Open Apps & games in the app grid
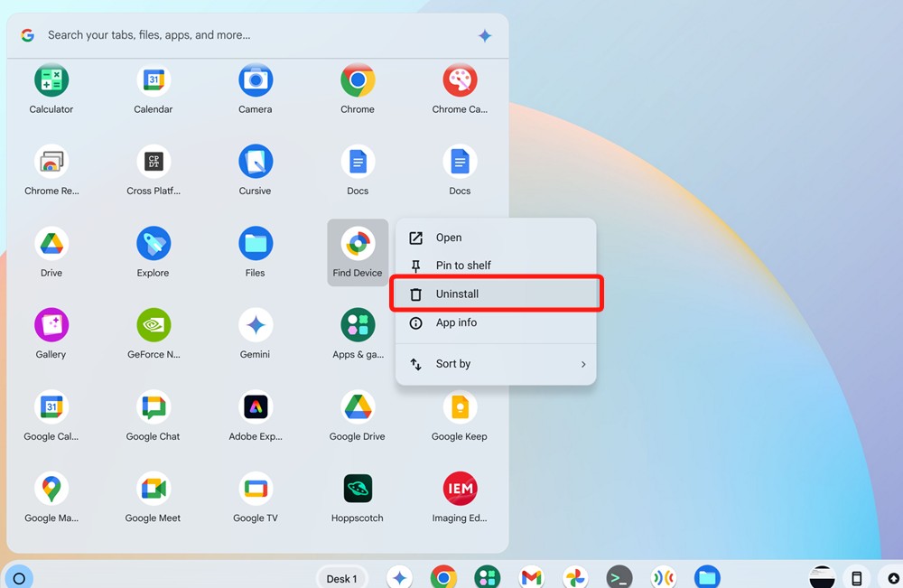The width and height of the screenshot is (903, 588). (358, 325)
